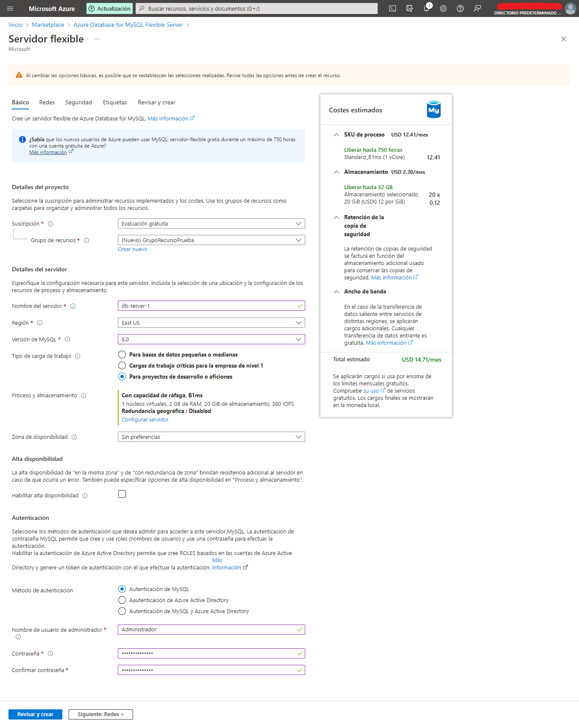Click the info icon under Nombre de usuario de administrador
The width and height of the screenshot is (579, 728).
tap(18, 637)
